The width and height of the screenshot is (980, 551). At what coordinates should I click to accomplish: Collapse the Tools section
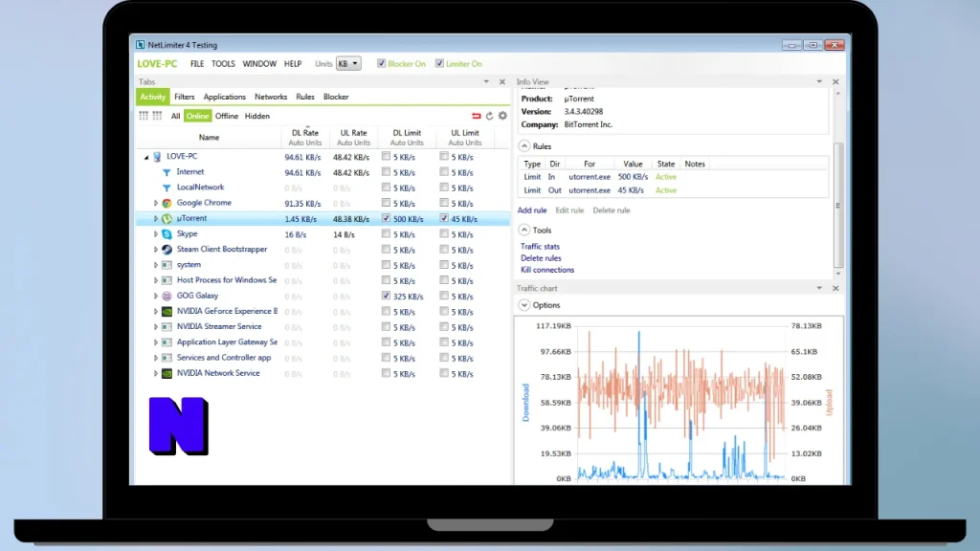tap(524, 230)
